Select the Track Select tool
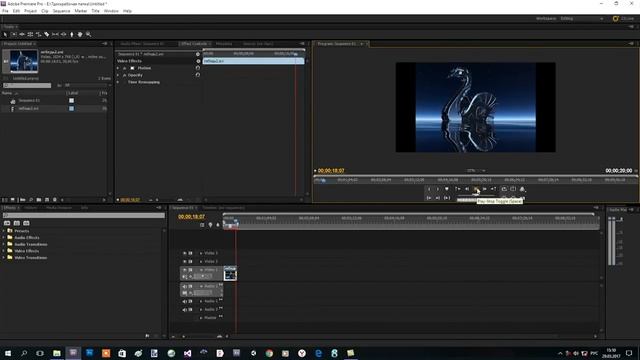Image resolution: width=640 pixels, height=360 pixels. [x=13, y=35]
